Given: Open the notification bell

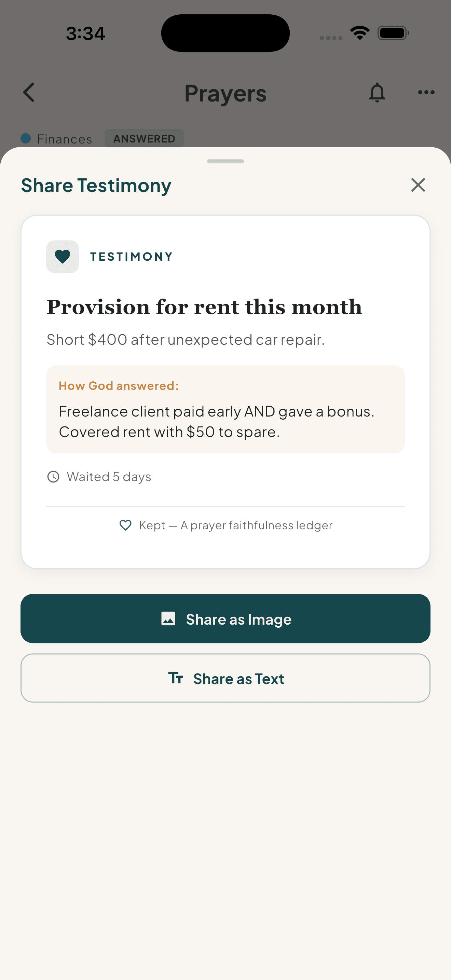Looking at the screenshot, I should (x=377, y=93).
